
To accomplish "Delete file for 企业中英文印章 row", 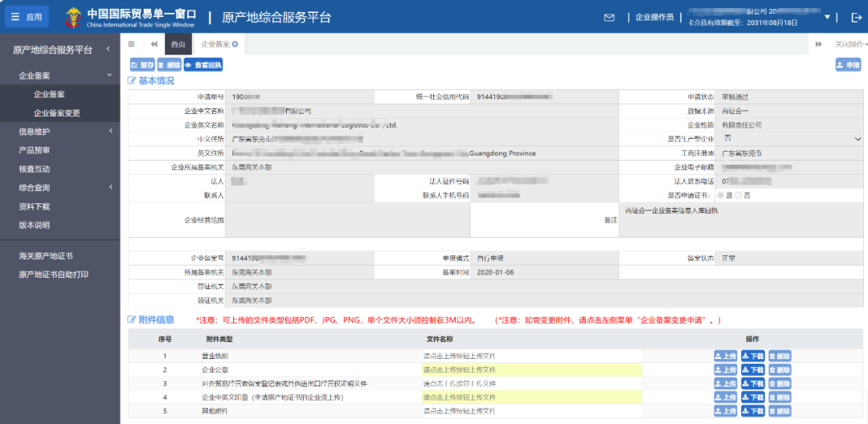I will click(x=780, y=397).
